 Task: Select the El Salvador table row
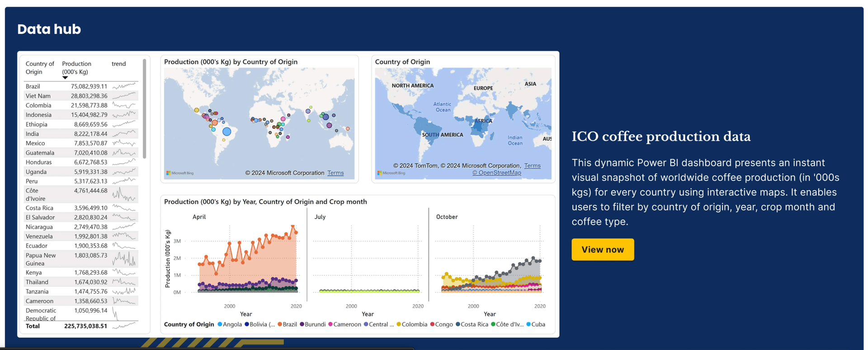81,218
